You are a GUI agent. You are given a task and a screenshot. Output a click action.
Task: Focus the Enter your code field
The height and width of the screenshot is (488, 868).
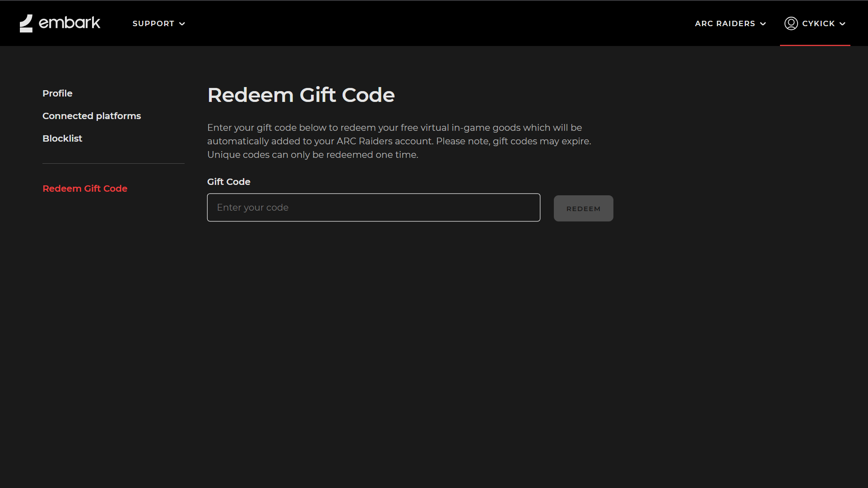pos(373,207)
